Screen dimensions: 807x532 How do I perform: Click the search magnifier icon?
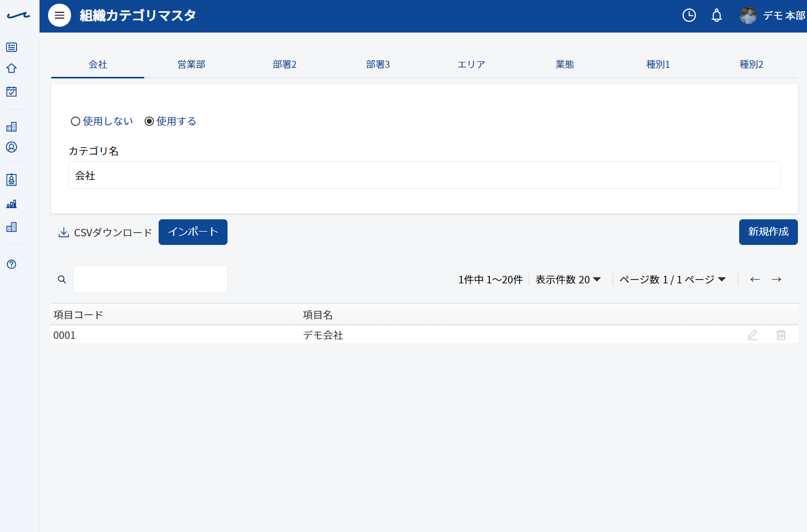(62, 279)
